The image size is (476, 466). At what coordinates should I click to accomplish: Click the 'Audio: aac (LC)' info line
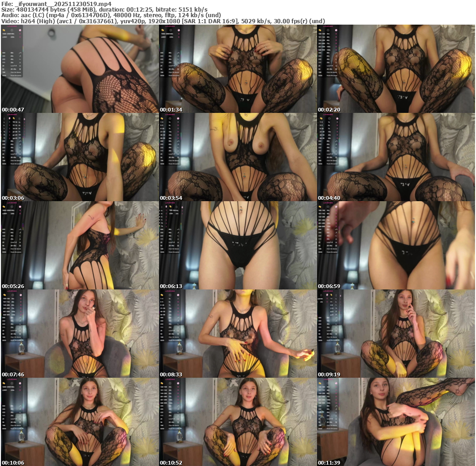[x=111, y=15]
